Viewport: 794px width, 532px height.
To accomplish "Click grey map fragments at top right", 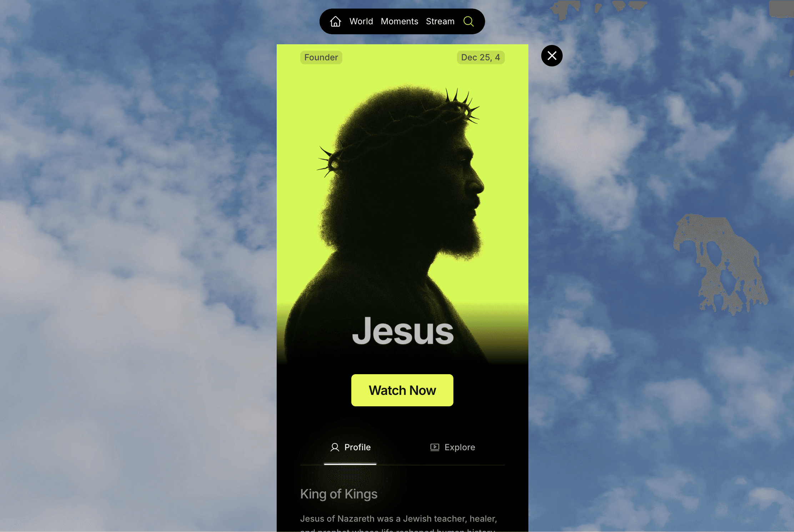I will coord(600,9).
